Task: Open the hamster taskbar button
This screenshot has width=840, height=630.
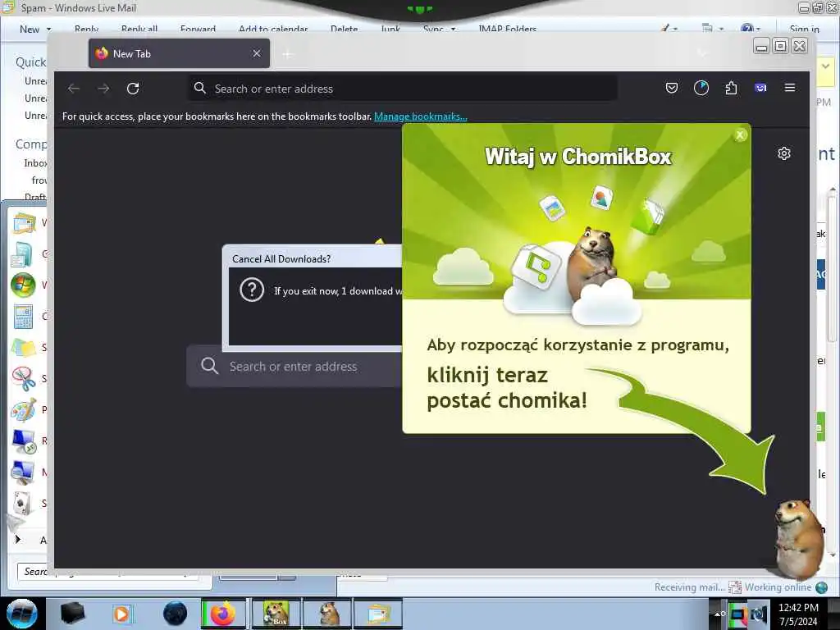Action: click(x=327, y=614)
